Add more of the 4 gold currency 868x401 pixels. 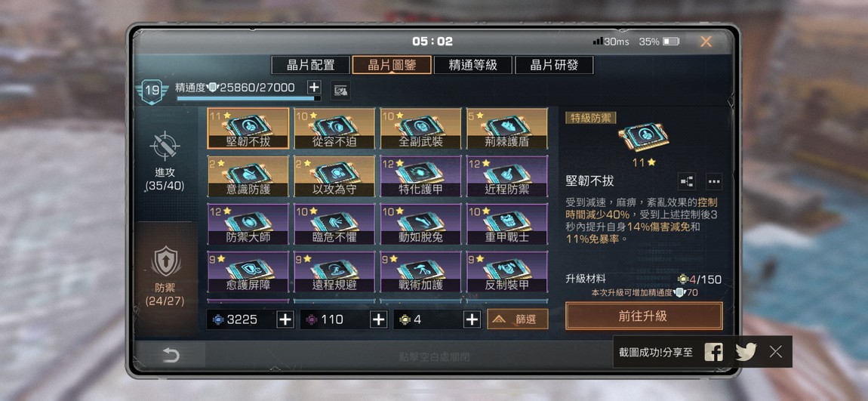tap(472, 319)
